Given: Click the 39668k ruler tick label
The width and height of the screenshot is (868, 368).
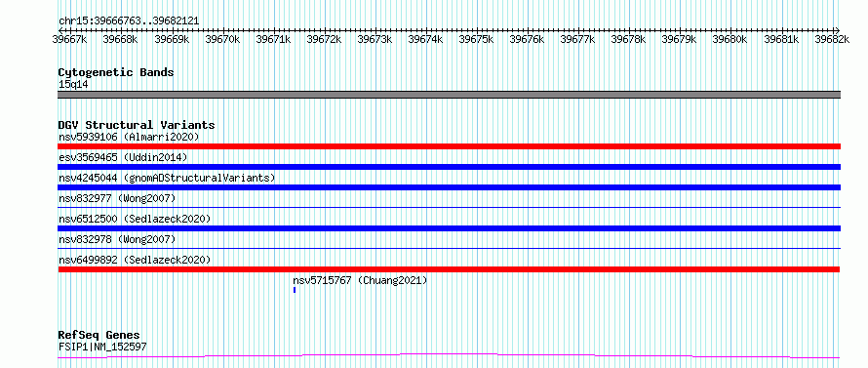Looking at the screenshot, I should click(120, 39).
